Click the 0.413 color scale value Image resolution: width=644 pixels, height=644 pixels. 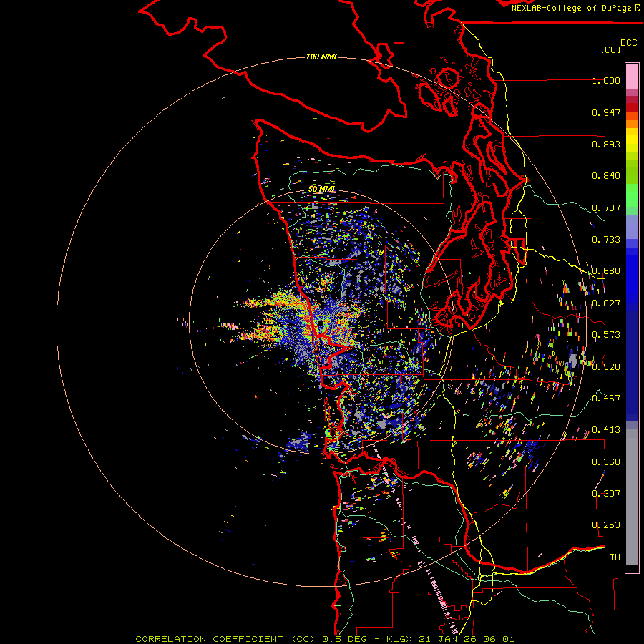606,430
